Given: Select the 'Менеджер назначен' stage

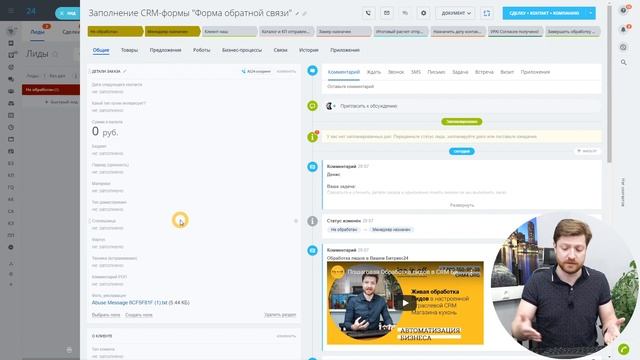Looking at the screenshot, I should pyautogui.click(x=172, y=31).
